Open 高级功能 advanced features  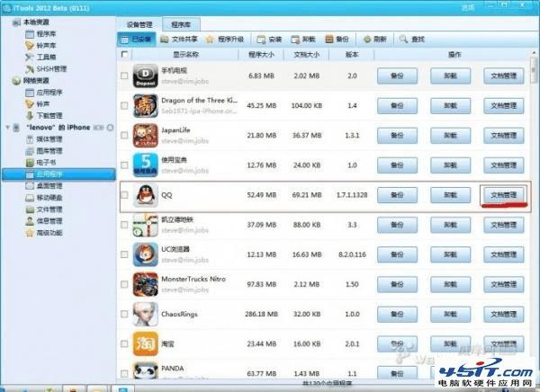44,233
